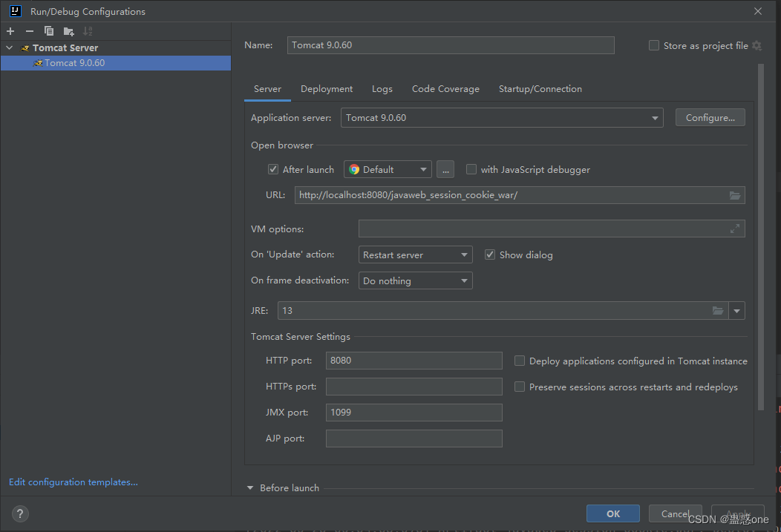Image resolution: width=781 pixels, height=532 pixels.
Task: Click the Add New Configuration plus icon
Action: [10, 31]
